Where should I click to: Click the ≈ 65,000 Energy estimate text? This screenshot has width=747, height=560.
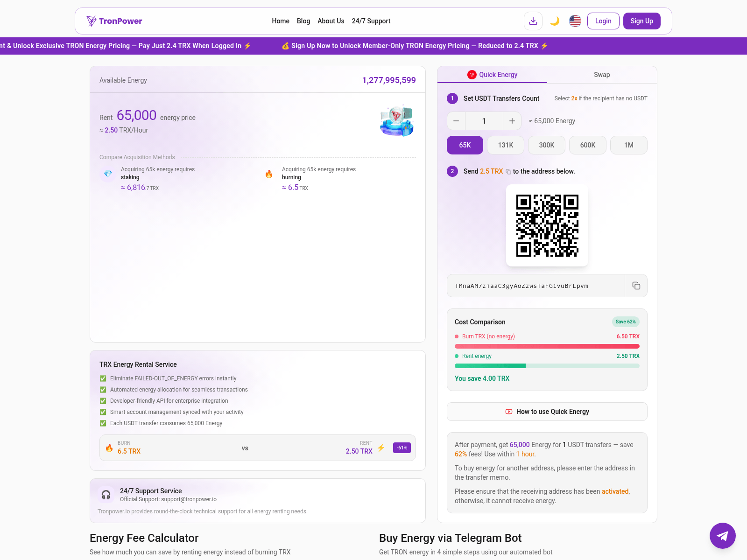coord(552,121)
